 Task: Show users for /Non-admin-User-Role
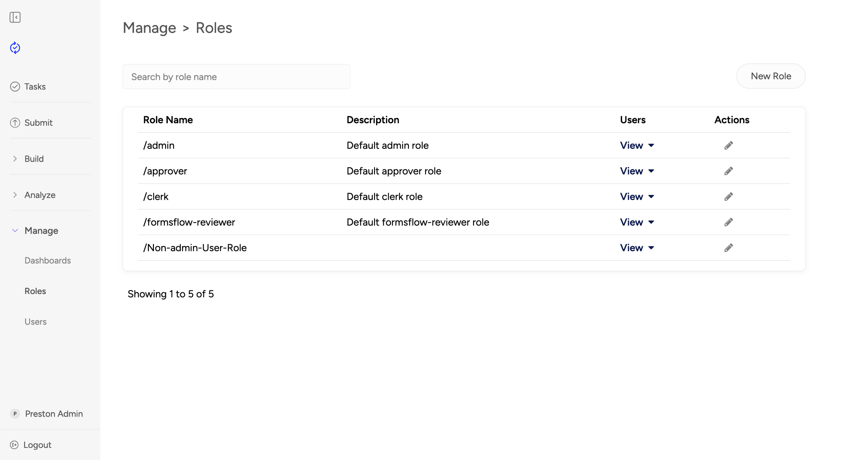click(x=636, y=248)
